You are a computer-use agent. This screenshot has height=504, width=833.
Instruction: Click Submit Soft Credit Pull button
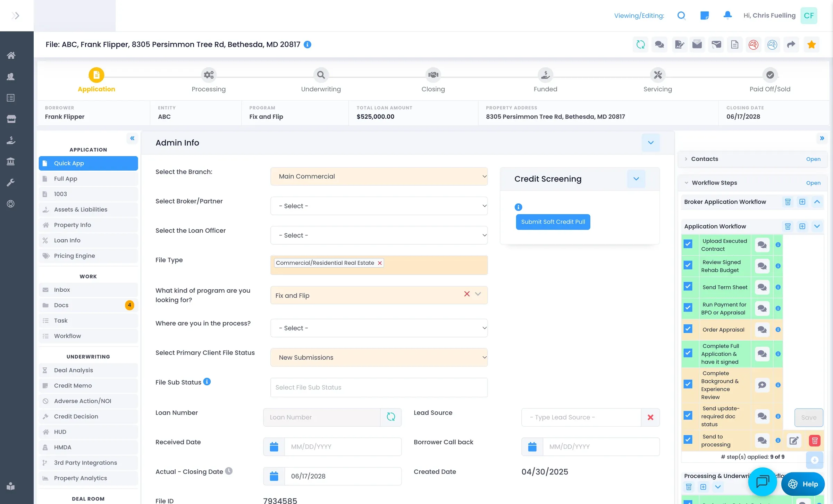click(x=553, y=222)
